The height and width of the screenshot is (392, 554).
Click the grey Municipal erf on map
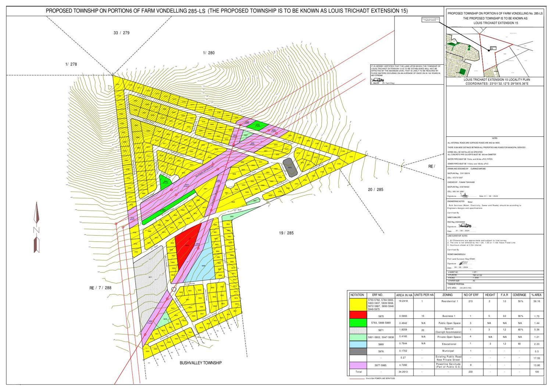click(289, 167)
